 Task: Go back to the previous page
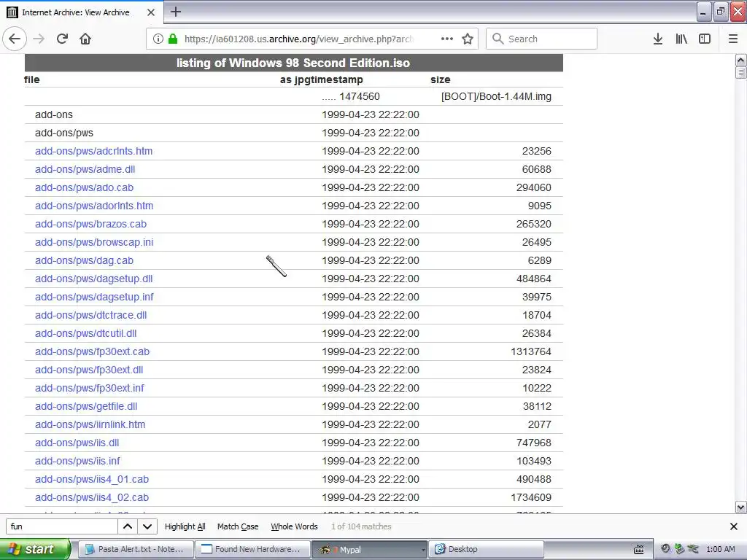(x=15, y=39)
